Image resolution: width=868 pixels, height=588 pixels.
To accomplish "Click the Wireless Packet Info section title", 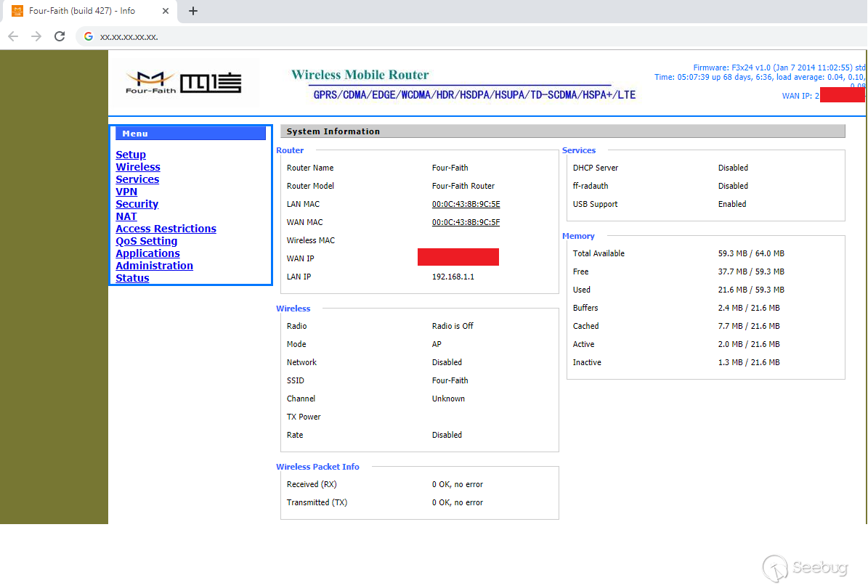I will pyautogui.click(x=317, y=467).
